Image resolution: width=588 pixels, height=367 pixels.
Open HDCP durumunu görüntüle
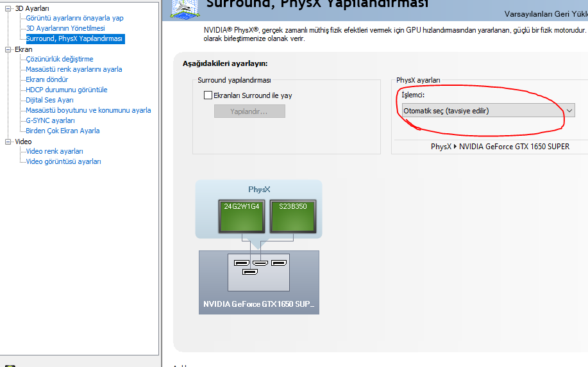click(67, 90)
